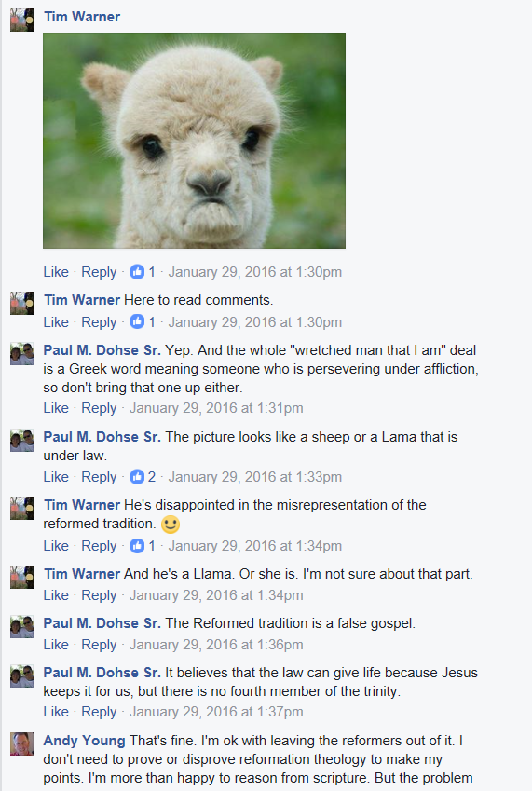Reply to the "fourth member of the trinity" comment
Image resolution: width=532 pixels, height=791 pixels.
click(x=99, y=712)
